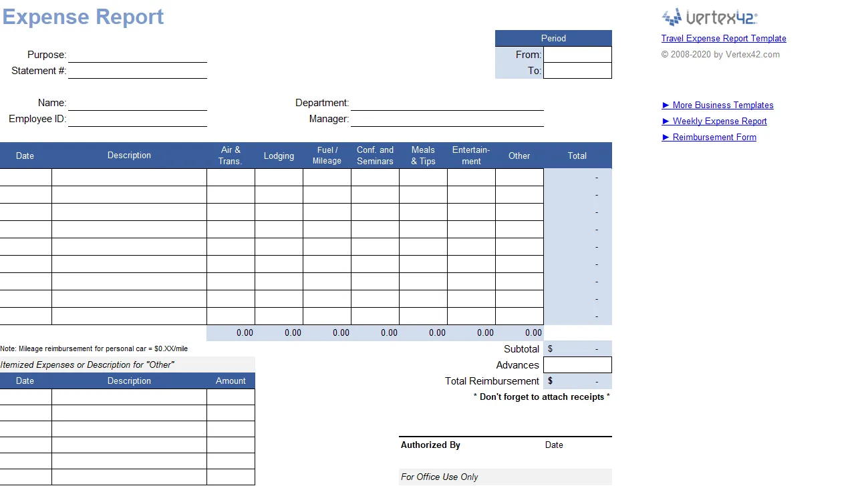
Task: Select the Advances amount cell
Action: click(x=577, y=364)
